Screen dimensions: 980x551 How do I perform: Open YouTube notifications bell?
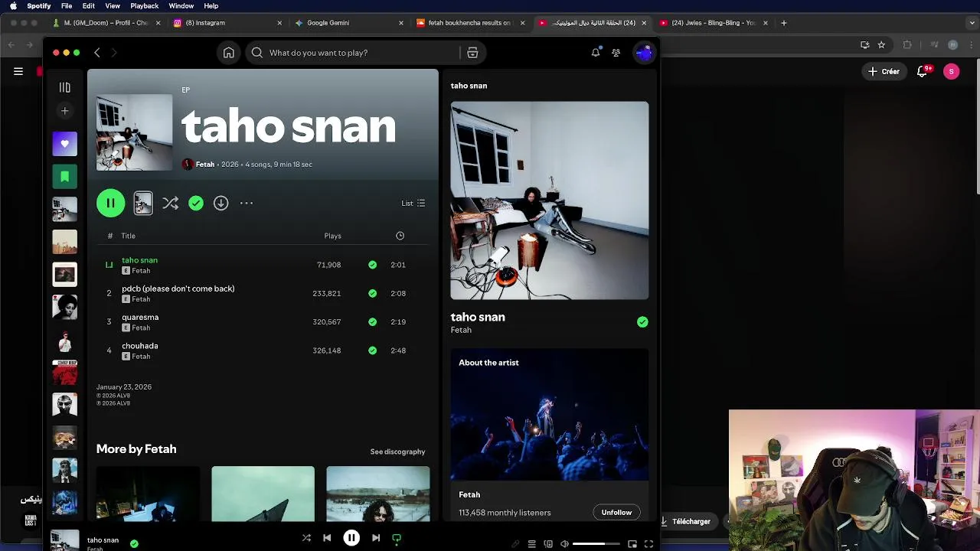923,71
